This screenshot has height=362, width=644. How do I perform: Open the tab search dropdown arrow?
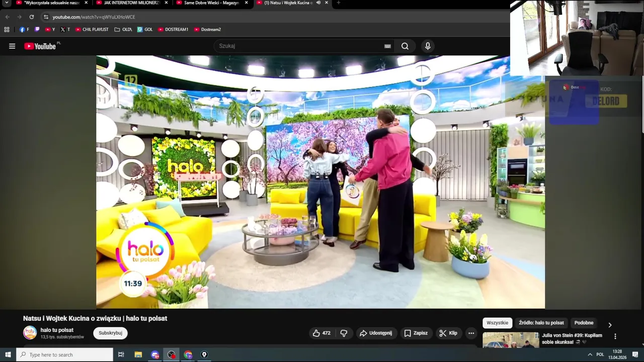point(7,3)
